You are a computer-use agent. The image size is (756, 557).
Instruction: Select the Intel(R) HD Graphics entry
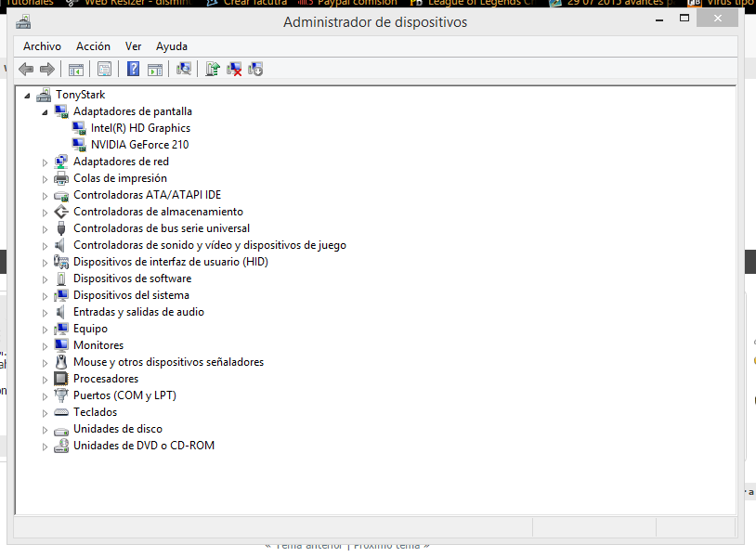pos(140,128)
